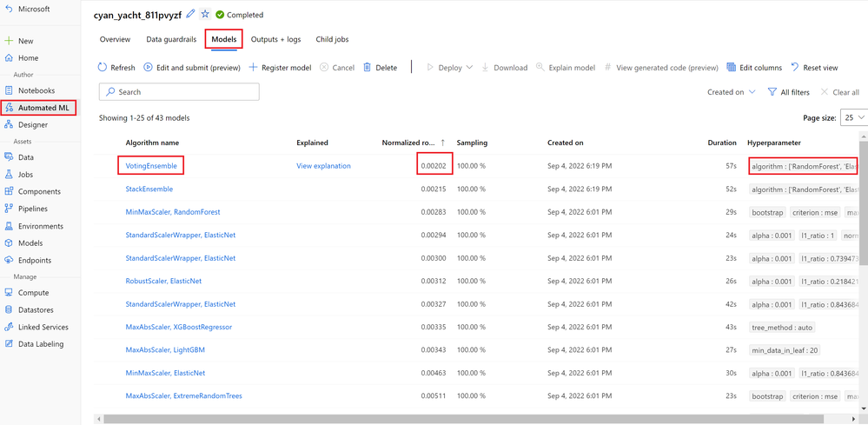This screenshot has width=868, height=425.
Task: Sort by Normalized root column header
Action: 414,143
